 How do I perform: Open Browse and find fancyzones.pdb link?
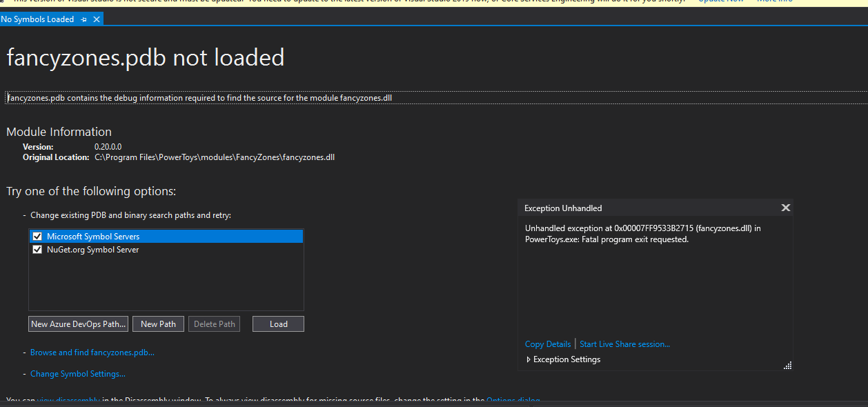coord(92,353)
